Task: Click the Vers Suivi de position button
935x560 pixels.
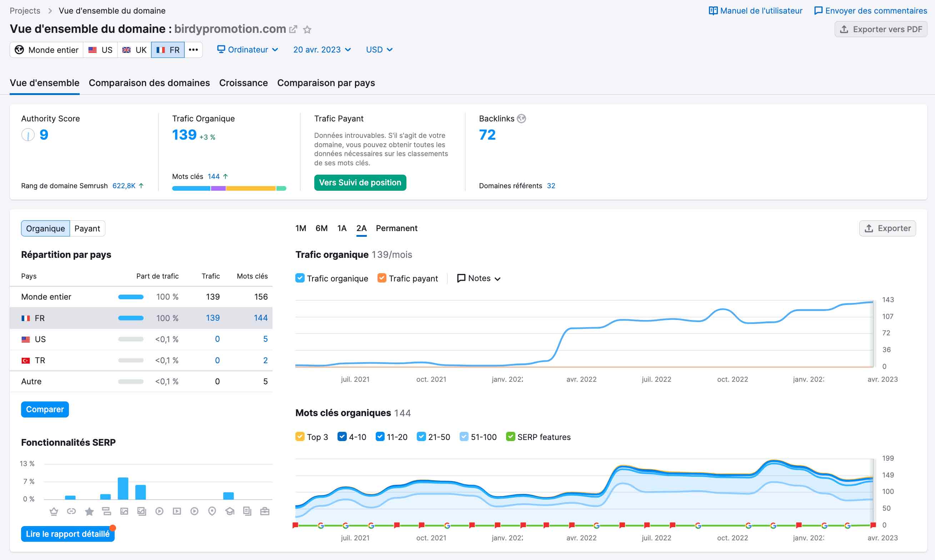Action: pos(360,182)
